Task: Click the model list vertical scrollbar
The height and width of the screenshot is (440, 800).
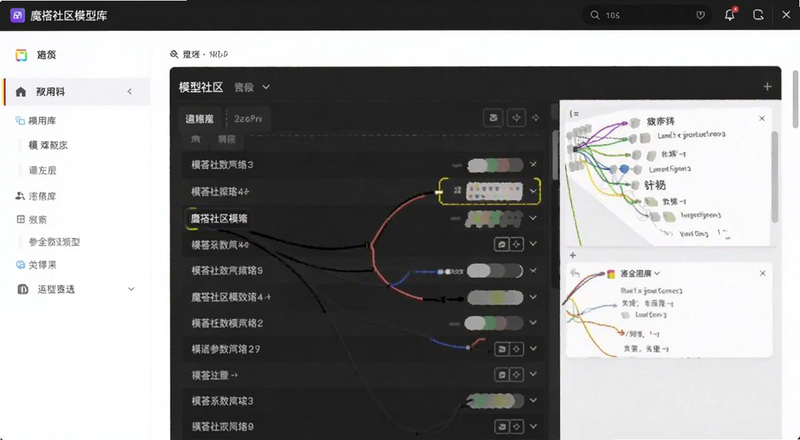Action: 555,155
